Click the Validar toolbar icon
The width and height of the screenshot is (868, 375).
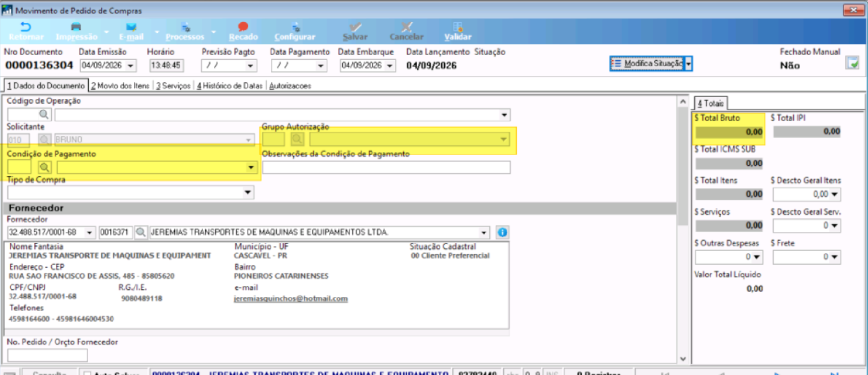458,32
